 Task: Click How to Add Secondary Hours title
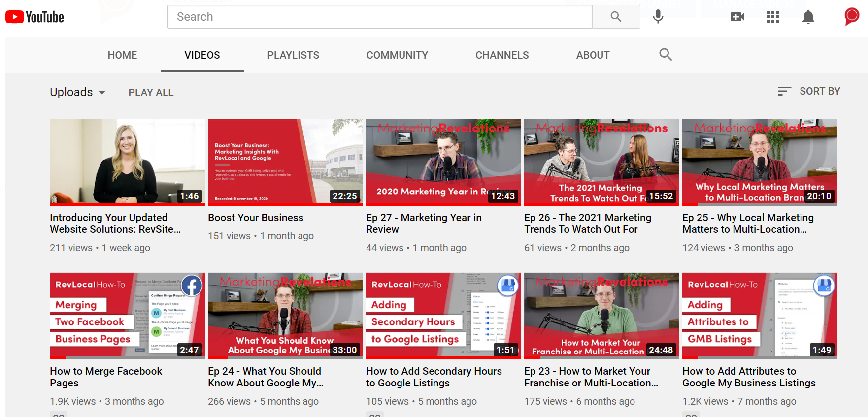click(434, 377)
